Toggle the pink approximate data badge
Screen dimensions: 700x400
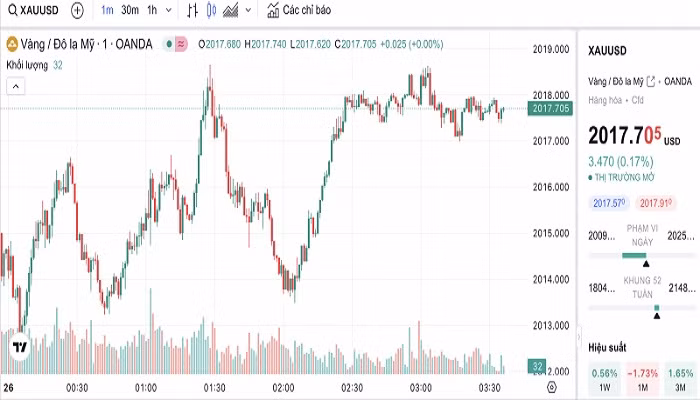tap(181, 44)
